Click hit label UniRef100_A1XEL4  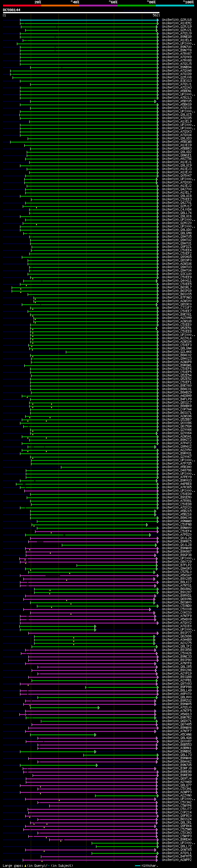(x=177, y=40)
